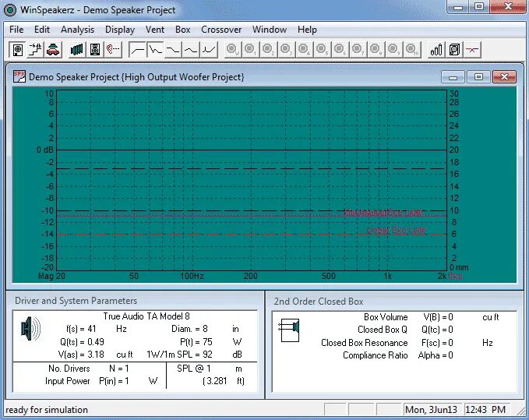The image size is (529, 420).
Task: Open the Vent menu
Action: [x=155, y=30]
